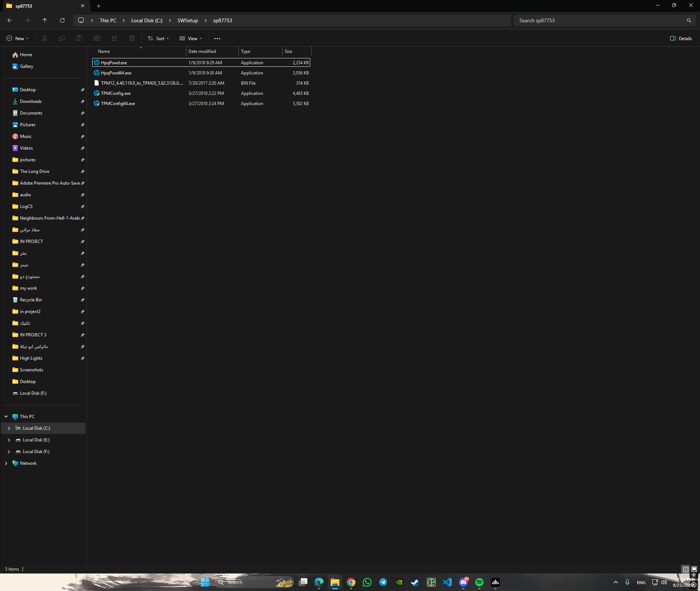This screenshot has width=700, height=591.
Task: Select the TPMConfig64.exe file
Action: tap(118, 104)
